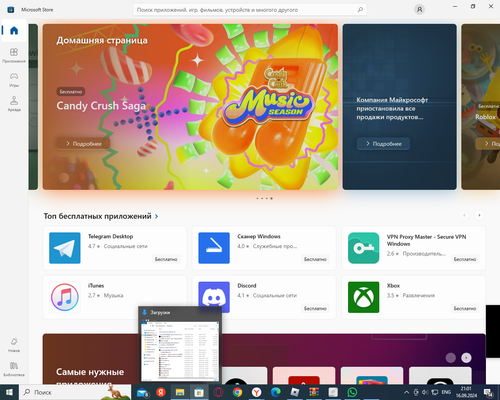This screenshot has width=500, height=400.
Task: Click the user profile avatar icon
Action: (x=419, y=10)
